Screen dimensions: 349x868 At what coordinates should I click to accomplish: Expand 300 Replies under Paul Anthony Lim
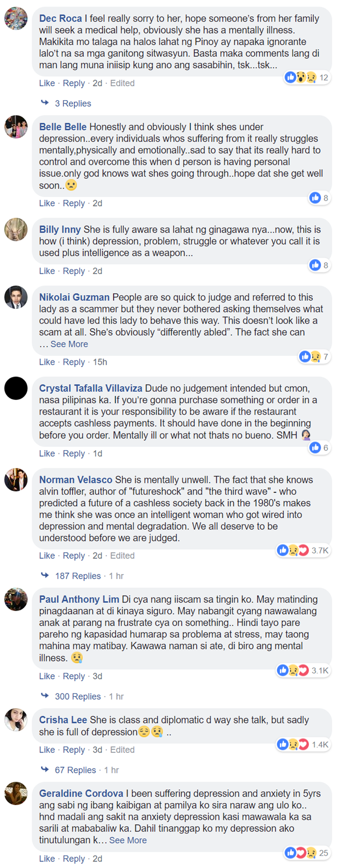78,697
